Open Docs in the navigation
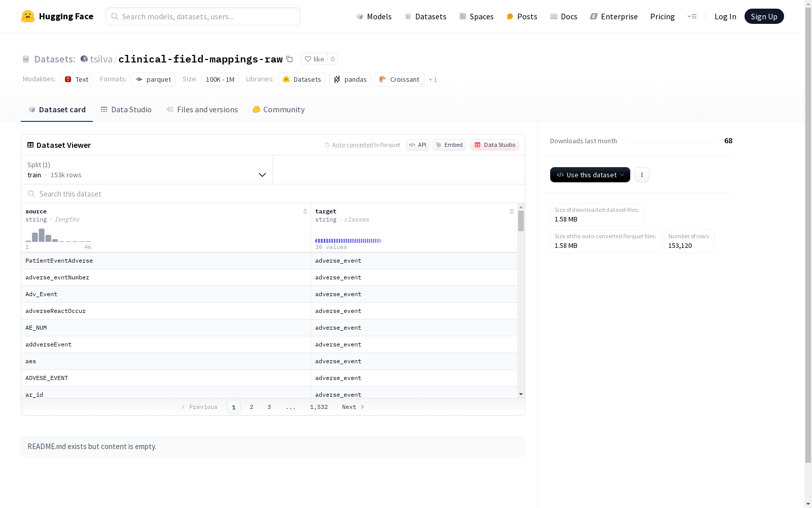Screen dimensions: 812x508 point(564,16)
